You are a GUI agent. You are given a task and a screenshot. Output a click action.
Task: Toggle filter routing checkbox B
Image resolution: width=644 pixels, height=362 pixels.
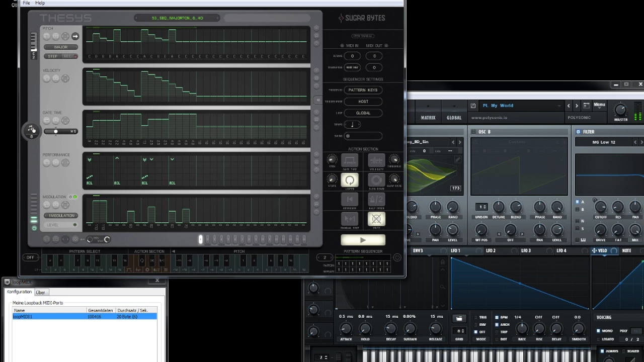pos(577,209)
